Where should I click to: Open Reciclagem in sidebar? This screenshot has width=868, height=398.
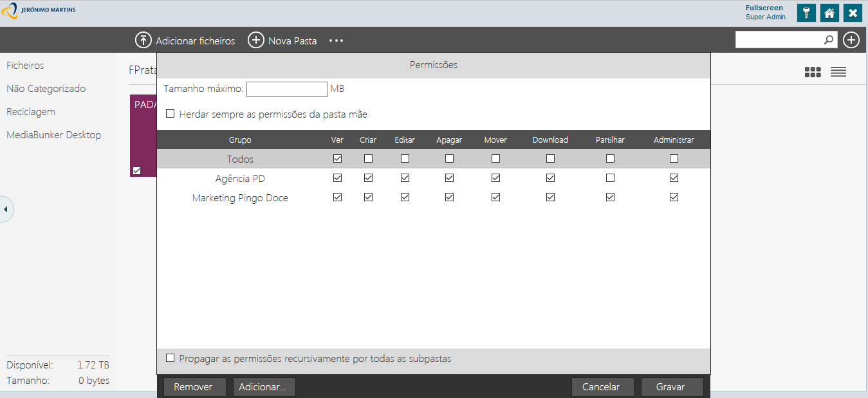pyautogui.click(x=31, y=112)
